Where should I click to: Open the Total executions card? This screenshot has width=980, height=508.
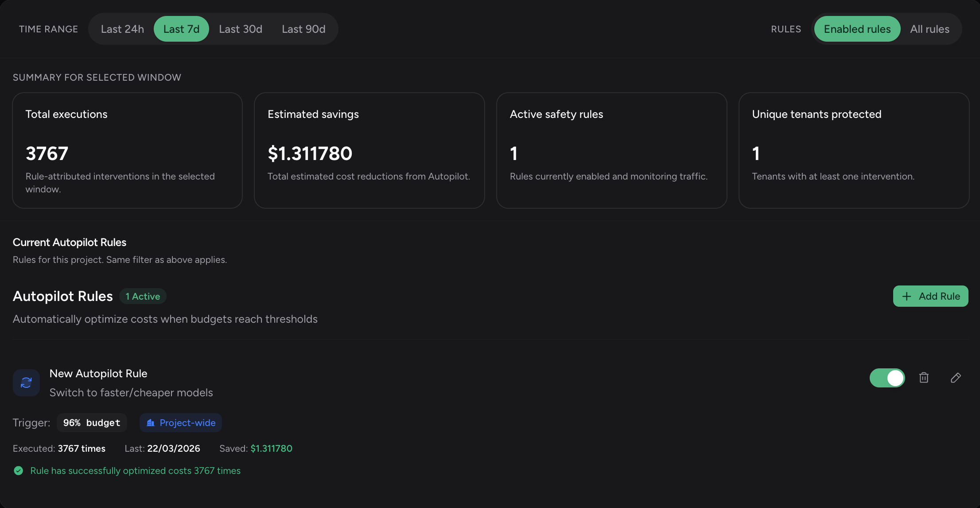[x=127, y=150]
